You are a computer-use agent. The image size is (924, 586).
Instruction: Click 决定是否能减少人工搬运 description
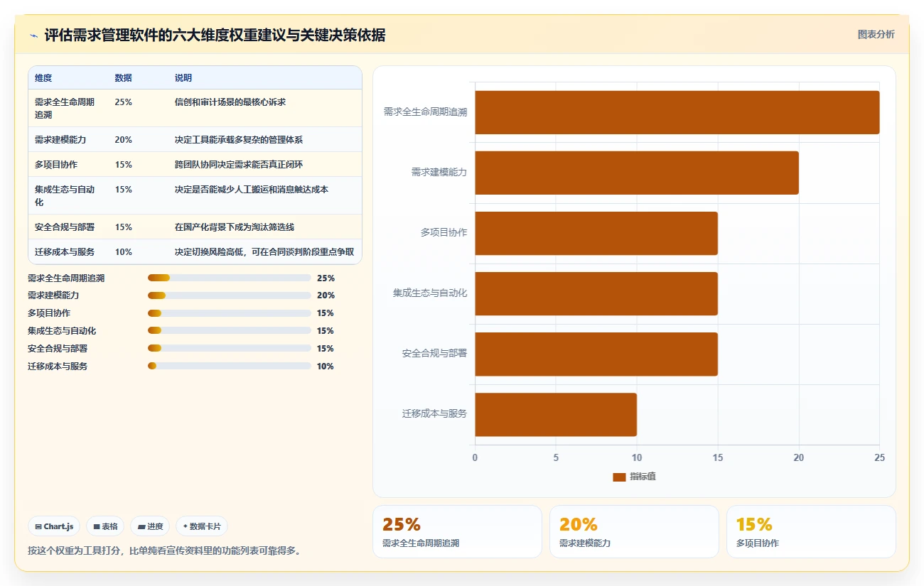click(x=252, y=190)
